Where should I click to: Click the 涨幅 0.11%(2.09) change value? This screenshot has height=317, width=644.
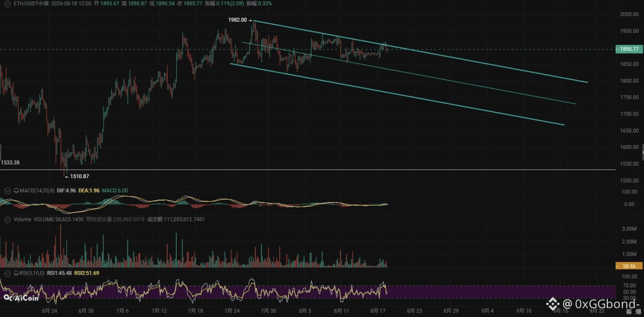(225, 3)
